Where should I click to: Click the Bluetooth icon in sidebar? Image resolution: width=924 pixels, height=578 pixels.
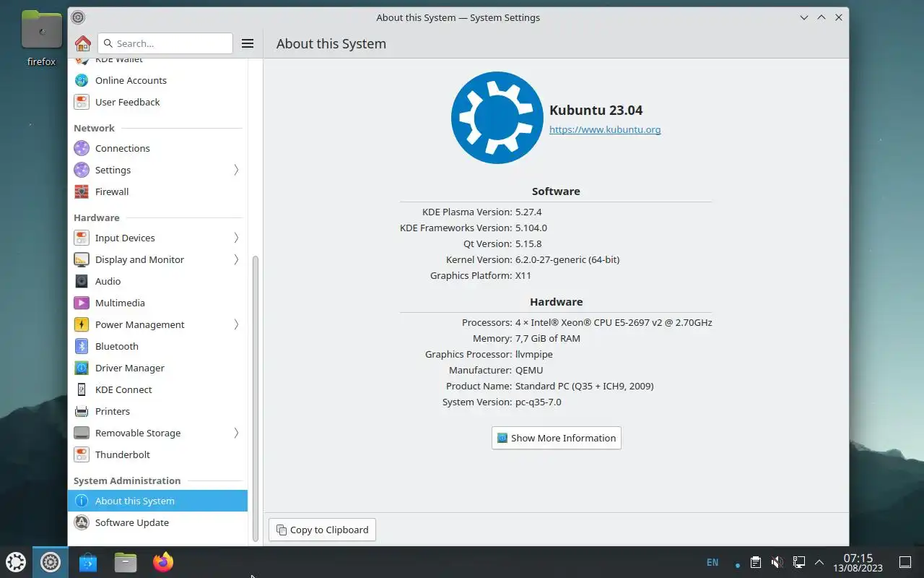tap(82, 346)
